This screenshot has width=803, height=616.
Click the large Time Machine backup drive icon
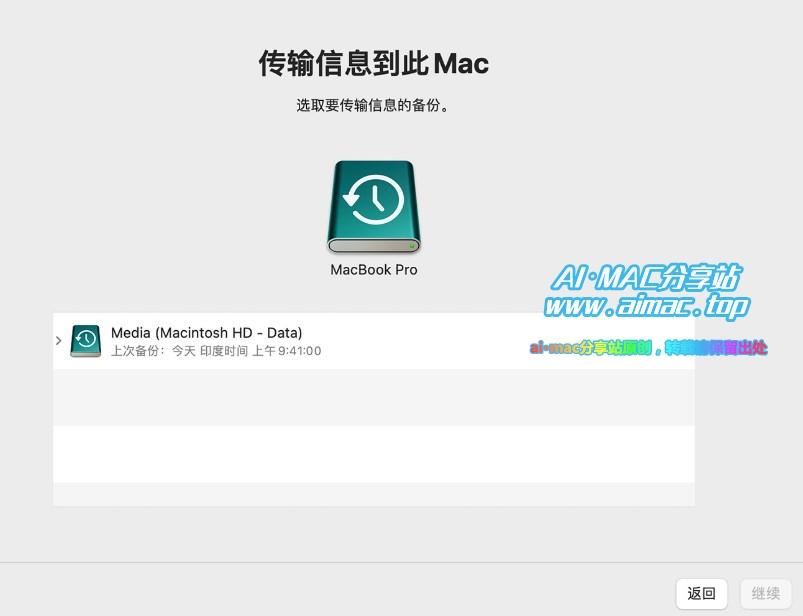click(374, 206)
